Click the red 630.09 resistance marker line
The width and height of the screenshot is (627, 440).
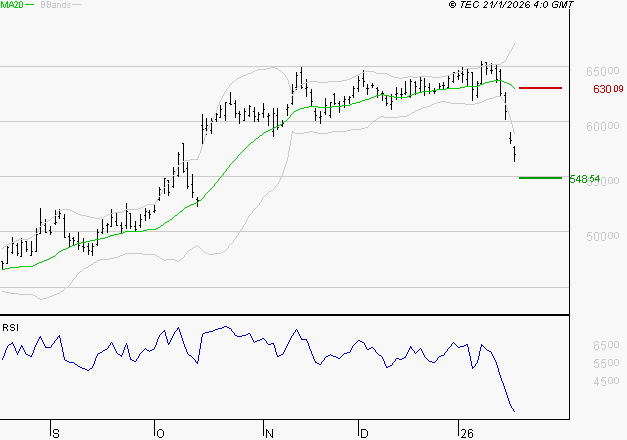click(x=540, y=88)
